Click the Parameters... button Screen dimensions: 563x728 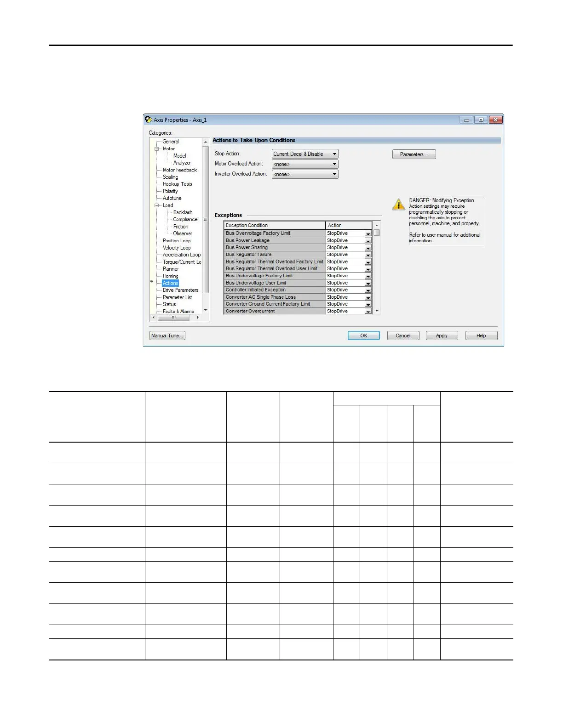click(414, 154)
